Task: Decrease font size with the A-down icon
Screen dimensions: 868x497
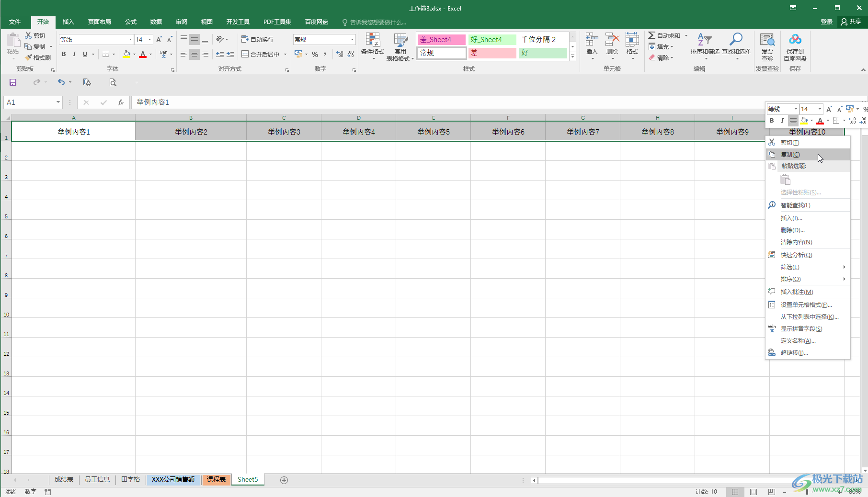Action: pyautogui.click(x=170, y=39)
